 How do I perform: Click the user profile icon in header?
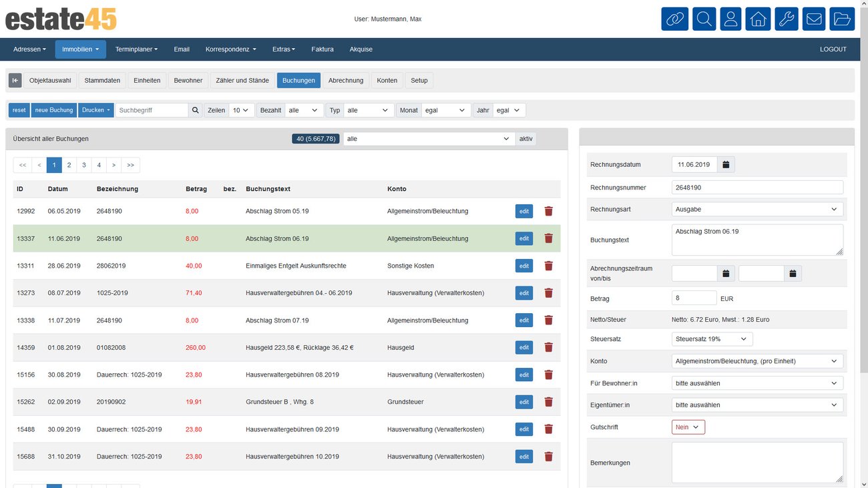pyautogui.click(x=730, y=19)
